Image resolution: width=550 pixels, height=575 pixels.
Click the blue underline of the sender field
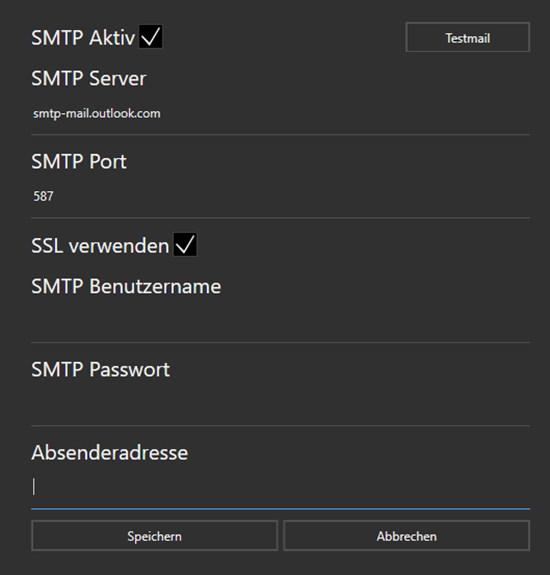tap(280, 509)
